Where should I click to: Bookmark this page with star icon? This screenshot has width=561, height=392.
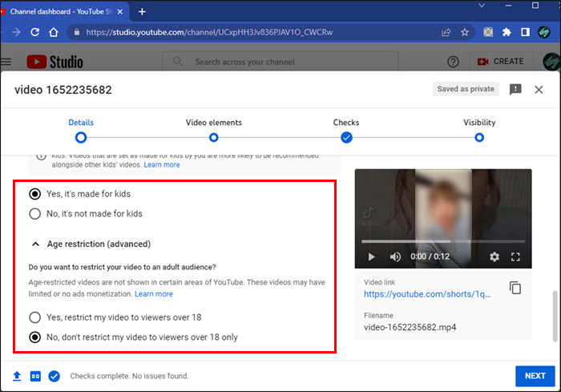click(465, 32)
